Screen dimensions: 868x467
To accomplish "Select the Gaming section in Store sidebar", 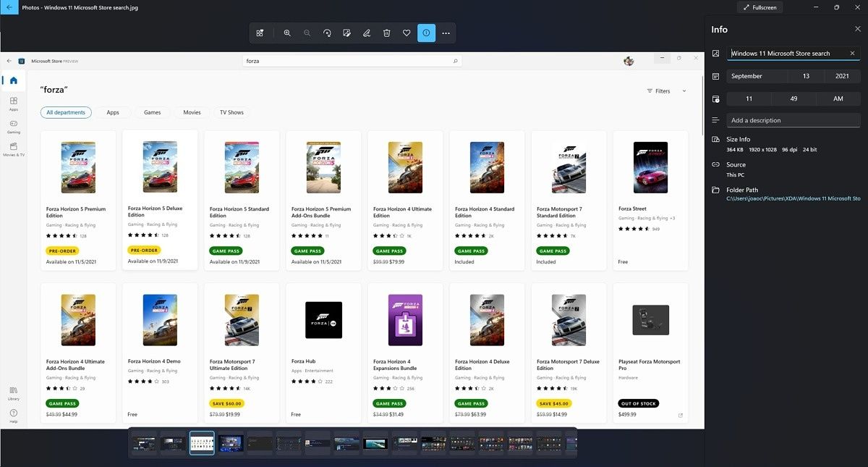I will (x=13, y=127).
